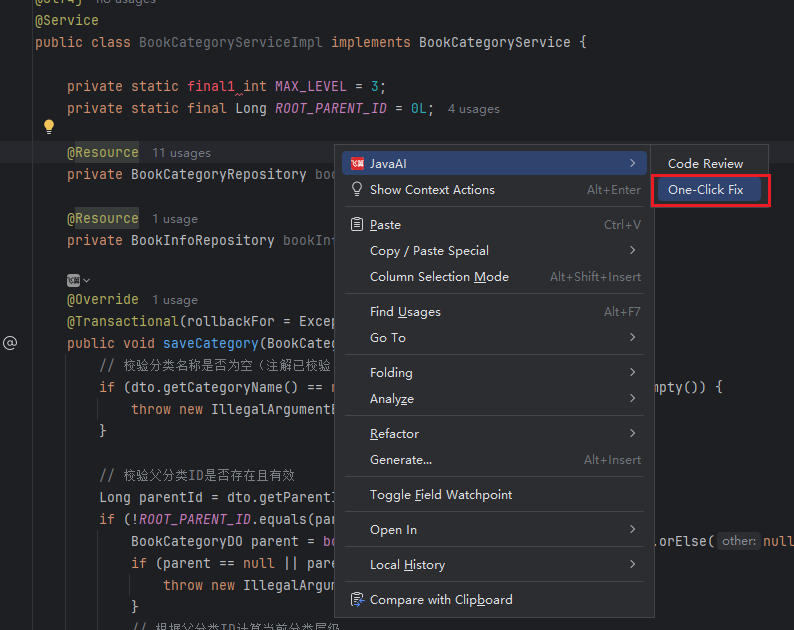Image resolution: width=794 pixels, height=630 pixels.
Task: Click the Paste clipboard icon
Action: [357, 225]
